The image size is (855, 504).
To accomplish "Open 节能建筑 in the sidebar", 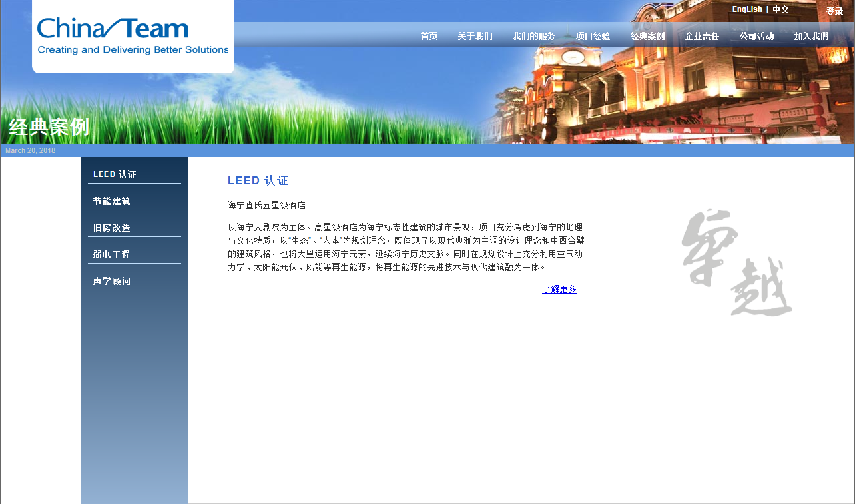I will [112, 201].
